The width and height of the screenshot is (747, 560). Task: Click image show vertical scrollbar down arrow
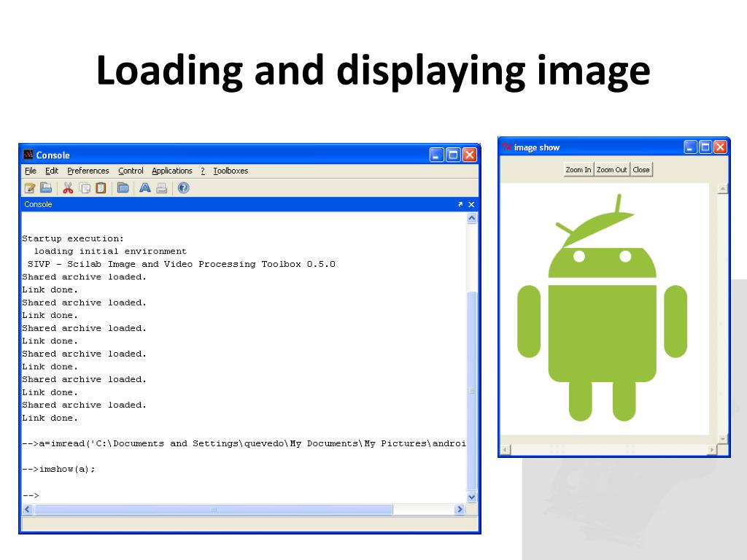point(723,438)
